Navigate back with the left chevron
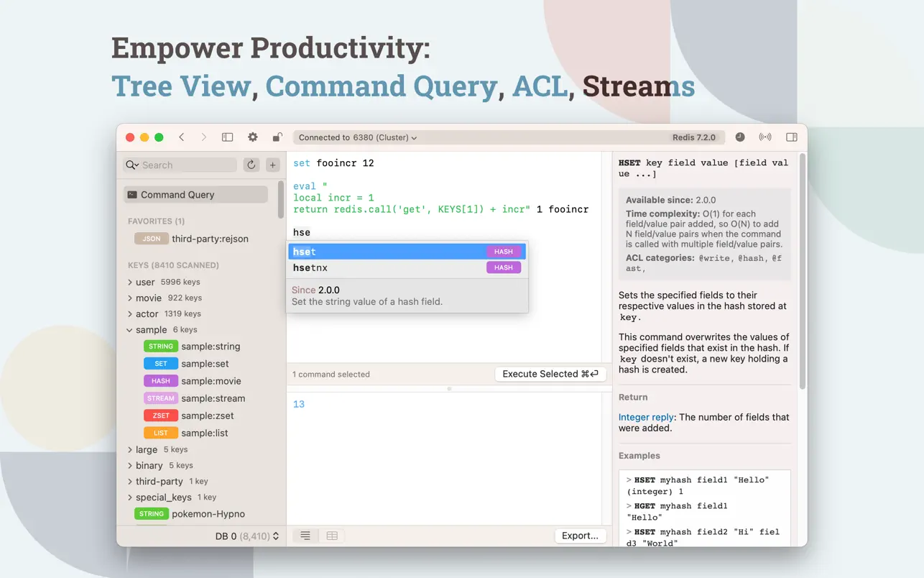The image size is (924, 578). [x=182, y=137]
